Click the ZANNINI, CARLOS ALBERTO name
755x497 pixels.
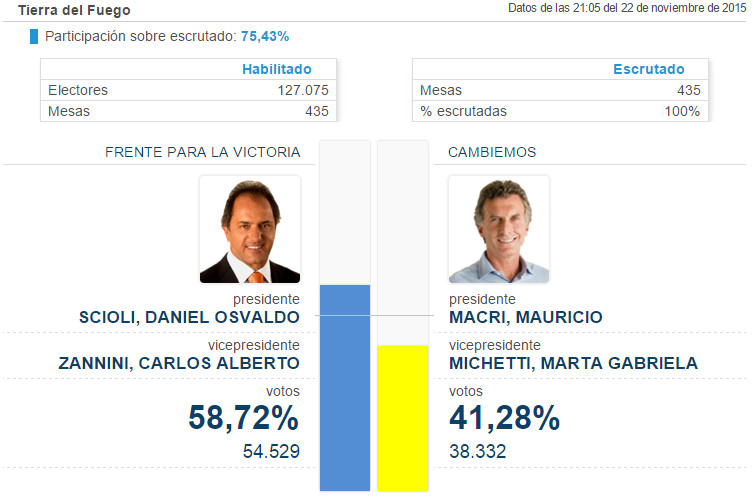[188, 363]
